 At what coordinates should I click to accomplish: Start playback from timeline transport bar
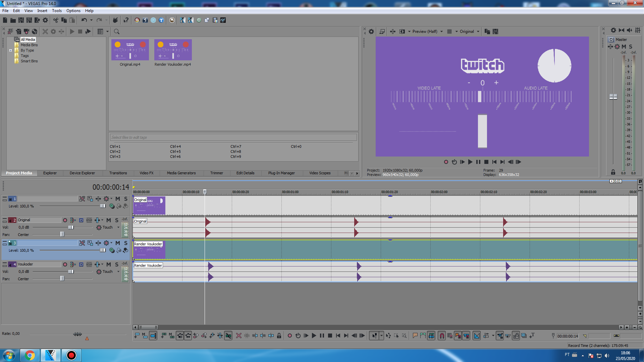pos(314,336)
